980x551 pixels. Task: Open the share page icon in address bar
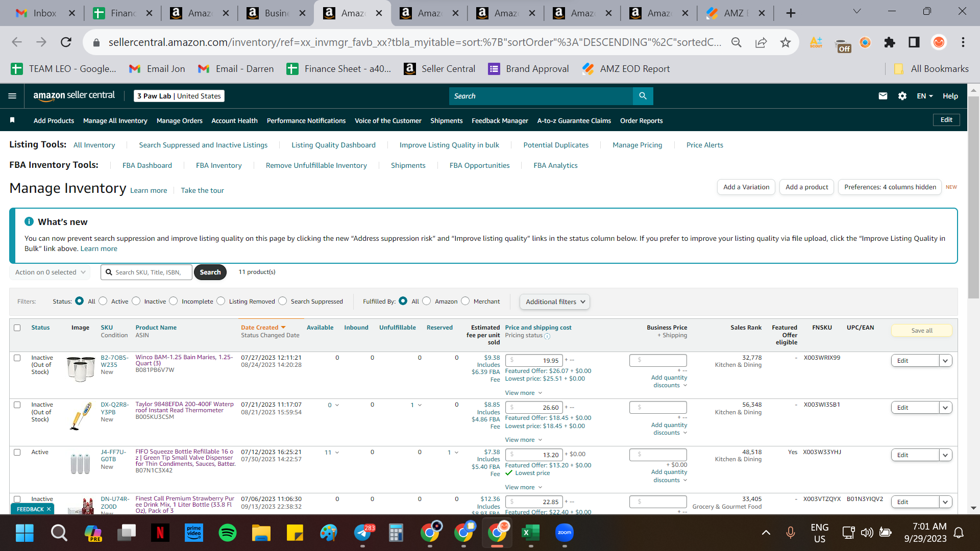[761, 42]
